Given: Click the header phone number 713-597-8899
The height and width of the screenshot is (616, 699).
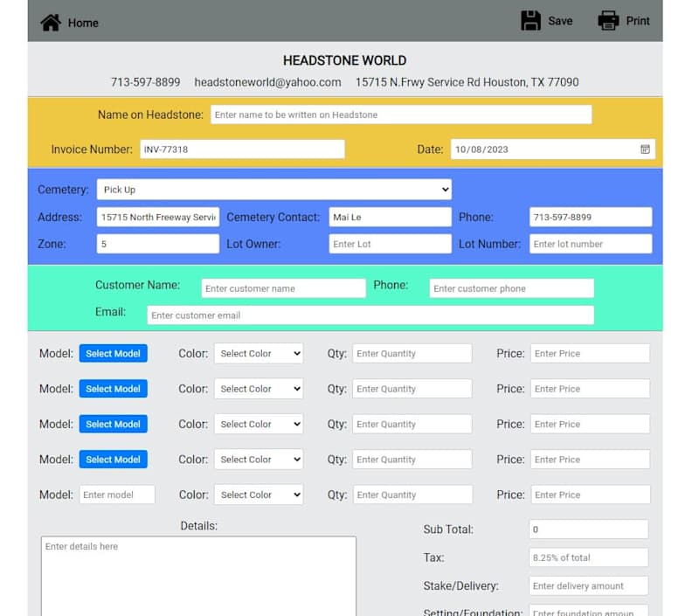Looking at the screenshot, I should click(x=145, y=82).
